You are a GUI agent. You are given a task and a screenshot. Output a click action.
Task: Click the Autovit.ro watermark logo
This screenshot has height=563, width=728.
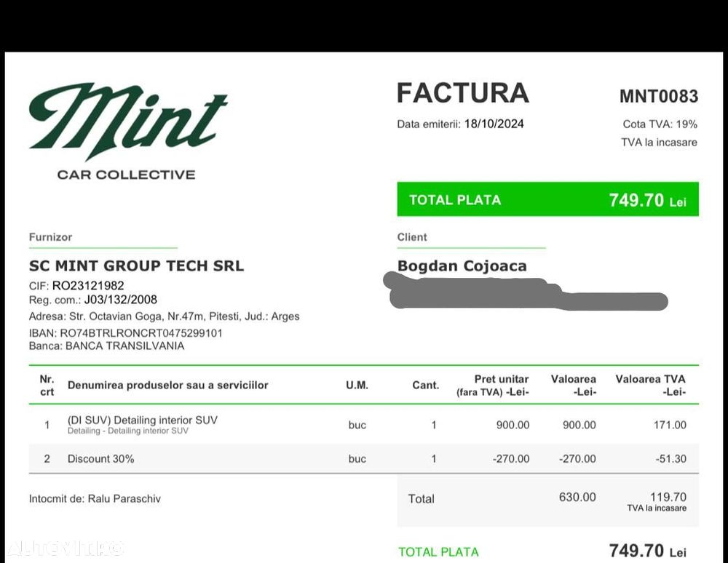pyautogui.click(x=64, y=548)
